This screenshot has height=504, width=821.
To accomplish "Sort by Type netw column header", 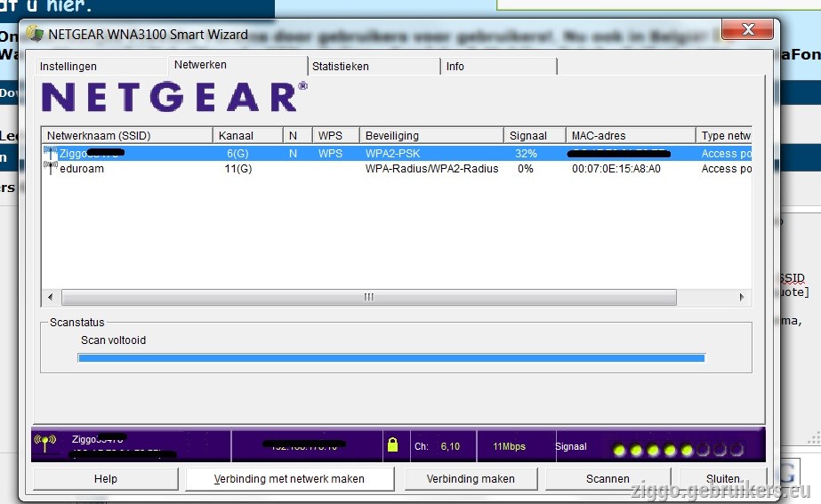I will click(724, 135).
